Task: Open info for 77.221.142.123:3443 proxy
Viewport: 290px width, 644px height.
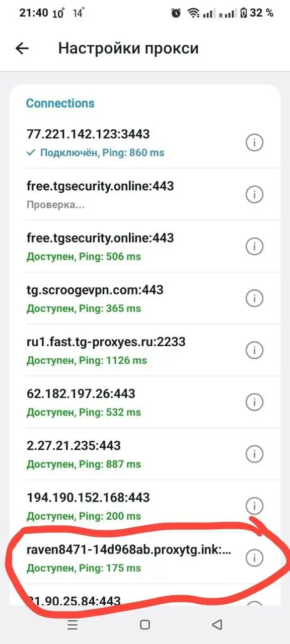Action: point(255,142)
